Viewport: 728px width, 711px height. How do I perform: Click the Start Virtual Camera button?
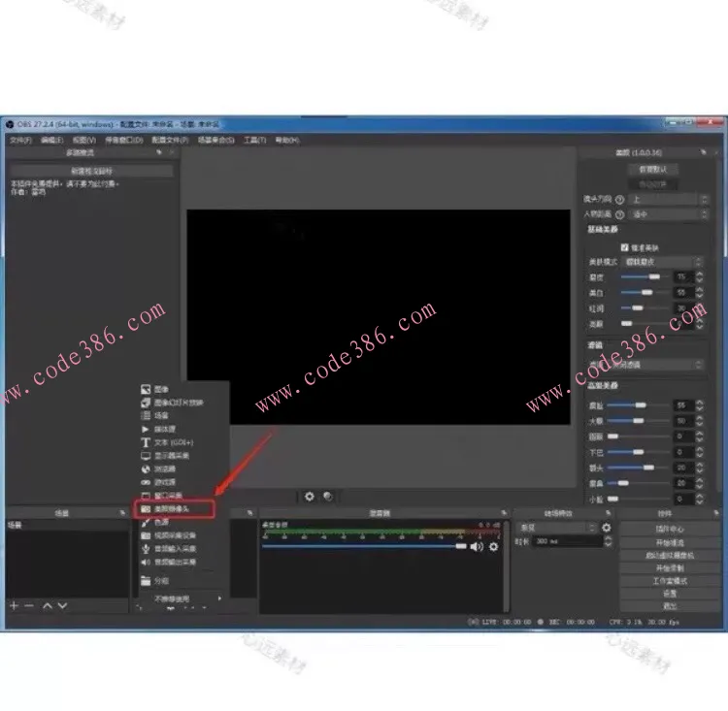coord(670,555)
